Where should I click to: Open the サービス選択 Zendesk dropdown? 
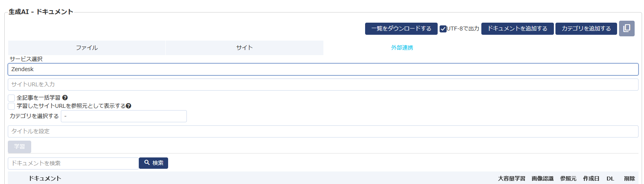coord(323,69)
